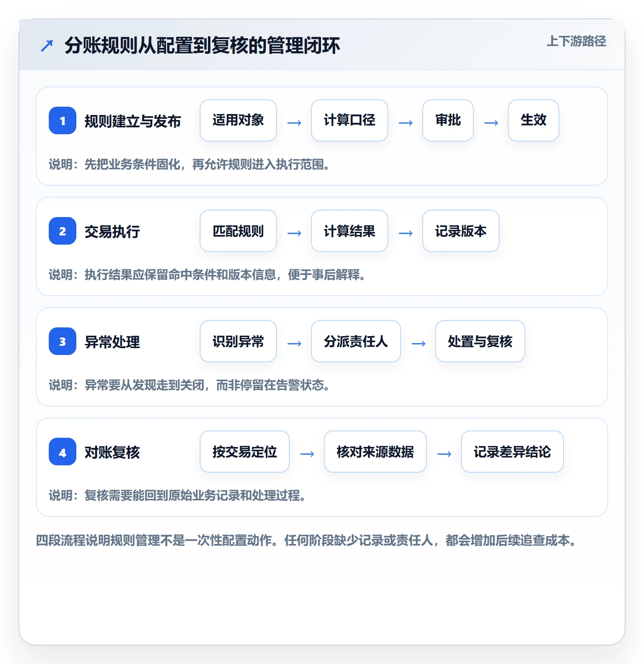This screenshot has height=664, width=644.
Task: Click step number 3 badge
Action: point(63,341)
